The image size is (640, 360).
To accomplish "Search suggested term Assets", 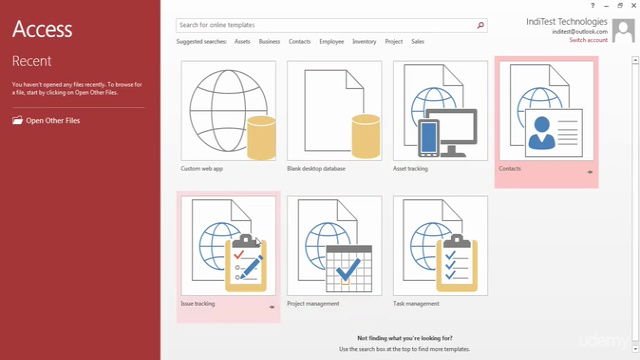I will 242,42.
